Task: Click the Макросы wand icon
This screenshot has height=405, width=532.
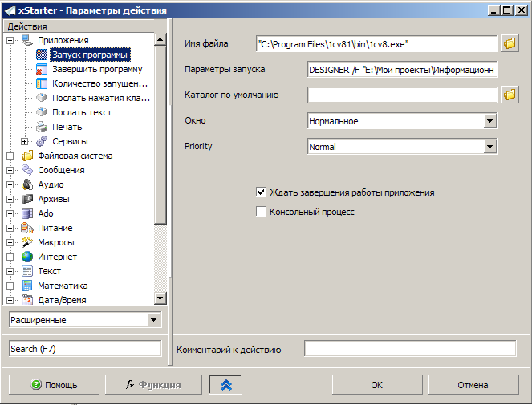Action: pos(27,242)
